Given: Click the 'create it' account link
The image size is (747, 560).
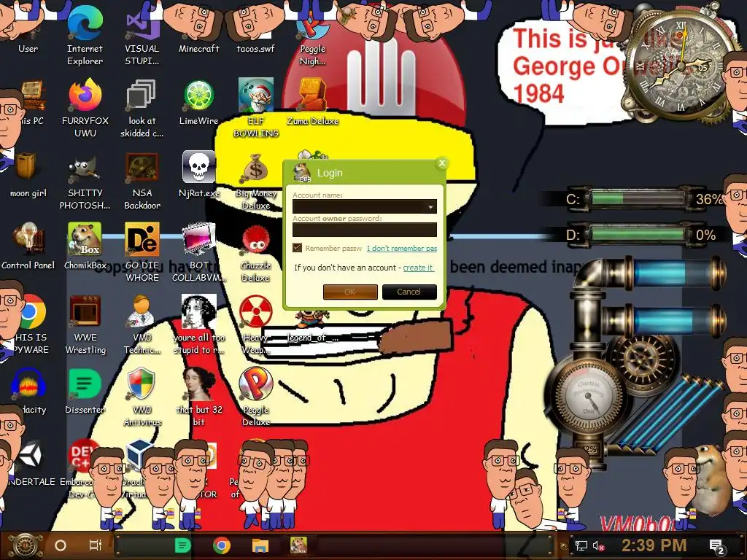Looking at the screenshot, I should coord(418,268).
